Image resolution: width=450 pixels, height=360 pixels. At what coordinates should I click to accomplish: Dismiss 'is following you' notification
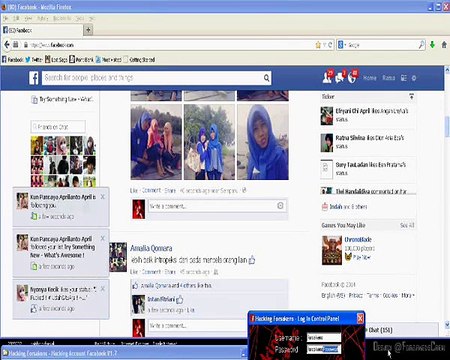point(103,197)
